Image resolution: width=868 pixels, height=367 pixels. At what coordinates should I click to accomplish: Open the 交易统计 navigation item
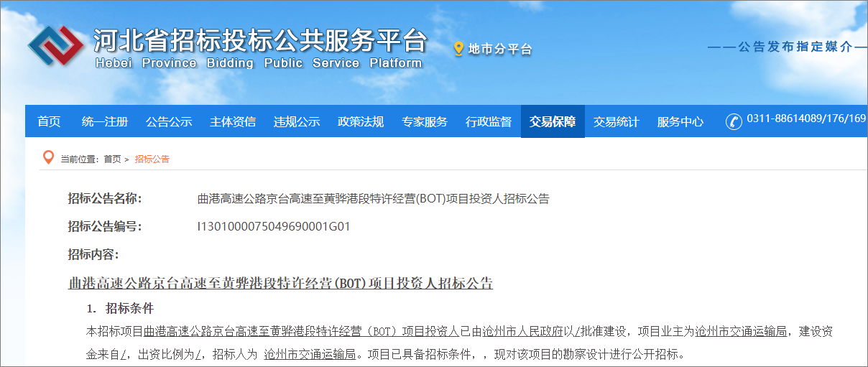616,121
